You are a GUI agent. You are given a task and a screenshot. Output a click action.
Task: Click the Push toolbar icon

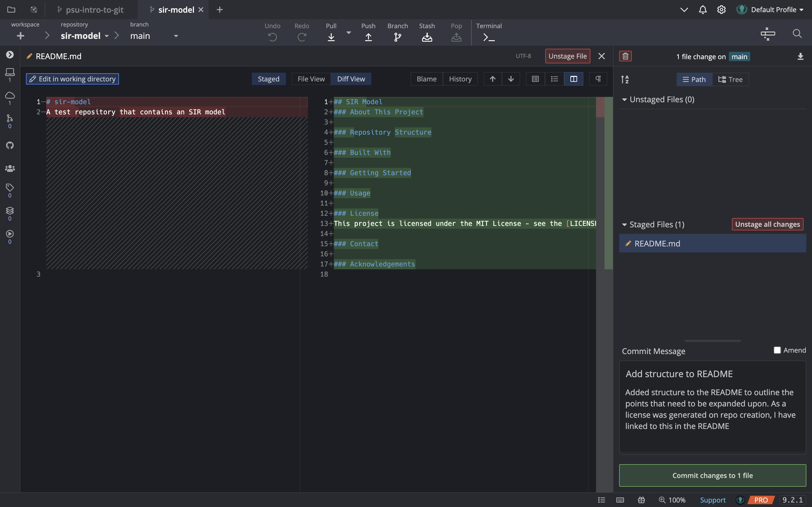click(x=368, y=37)
